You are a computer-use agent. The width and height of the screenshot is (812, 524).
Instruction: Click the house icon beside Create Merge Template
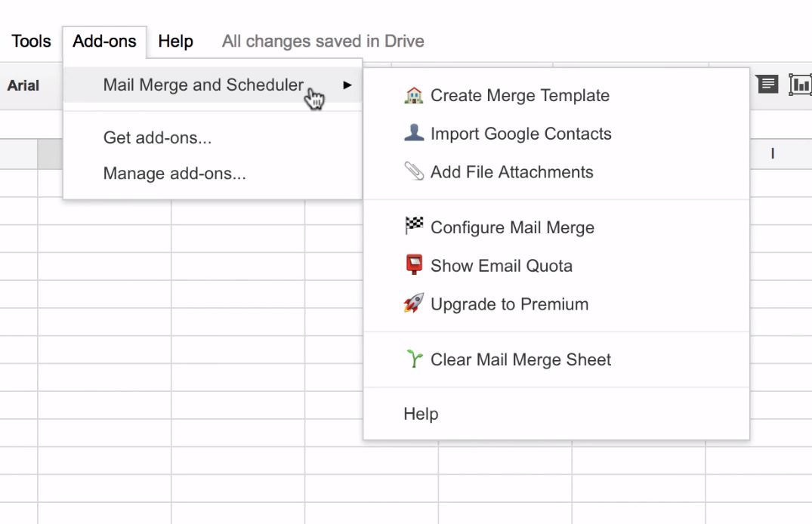[x=414, y=95]
